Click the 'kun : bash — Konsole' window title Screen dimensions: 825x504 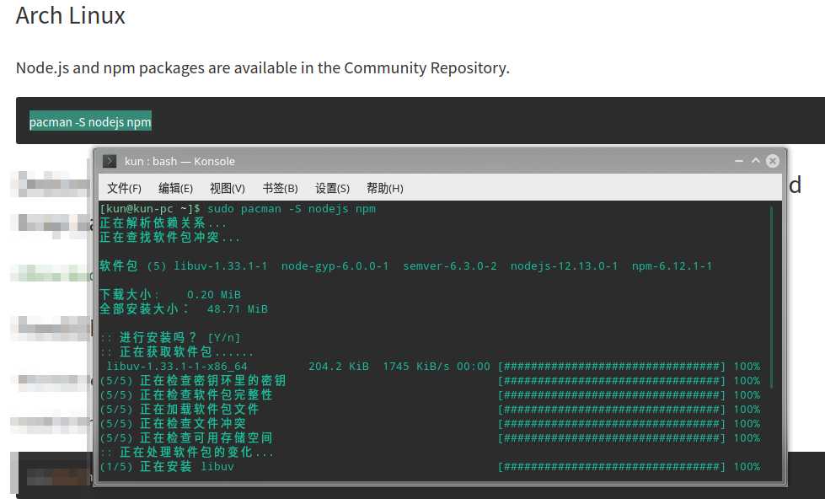[179, 161]
